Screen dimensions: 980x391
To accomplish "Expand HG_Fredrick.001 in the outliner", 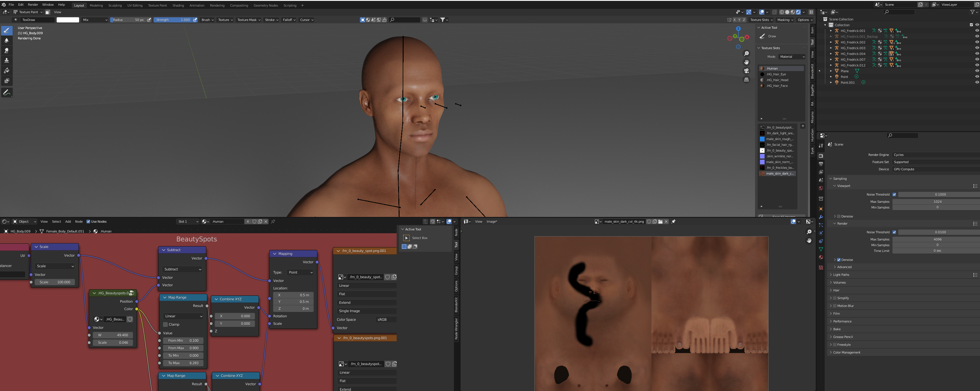I will (830, 31).
